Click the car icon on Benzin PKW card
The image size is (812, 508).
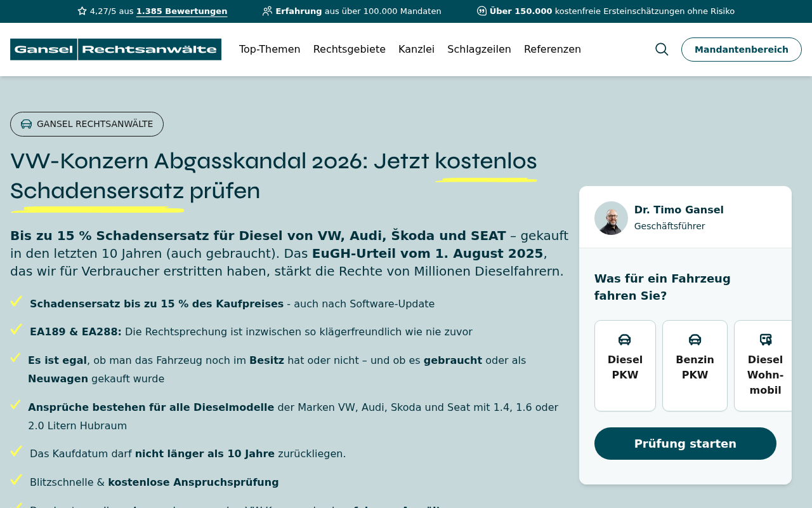695,340
